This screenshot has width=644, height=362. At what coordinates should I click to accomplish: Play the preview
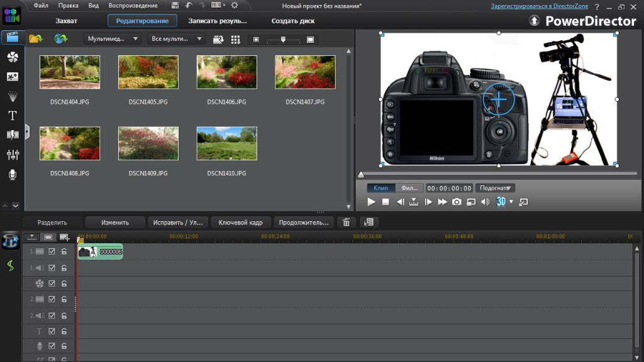(371, 202)
